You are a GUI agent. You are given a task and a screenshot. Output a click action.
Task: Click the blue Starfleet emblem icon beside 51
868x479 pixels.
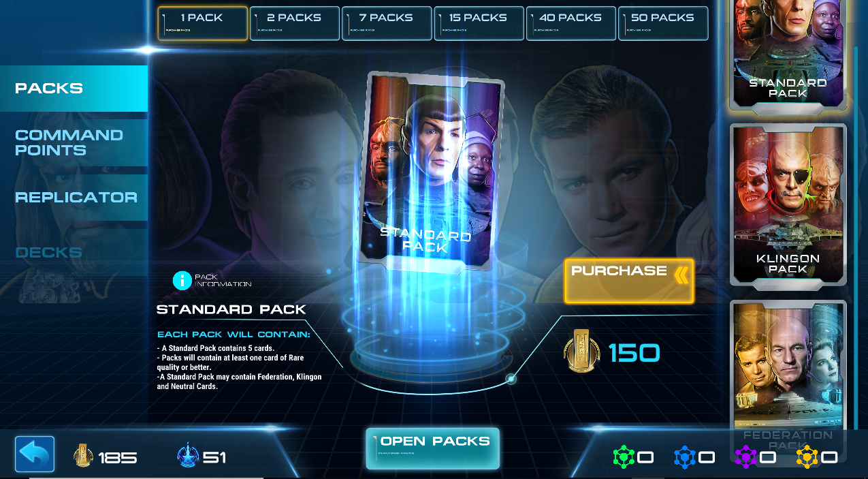tap(187, 455)
